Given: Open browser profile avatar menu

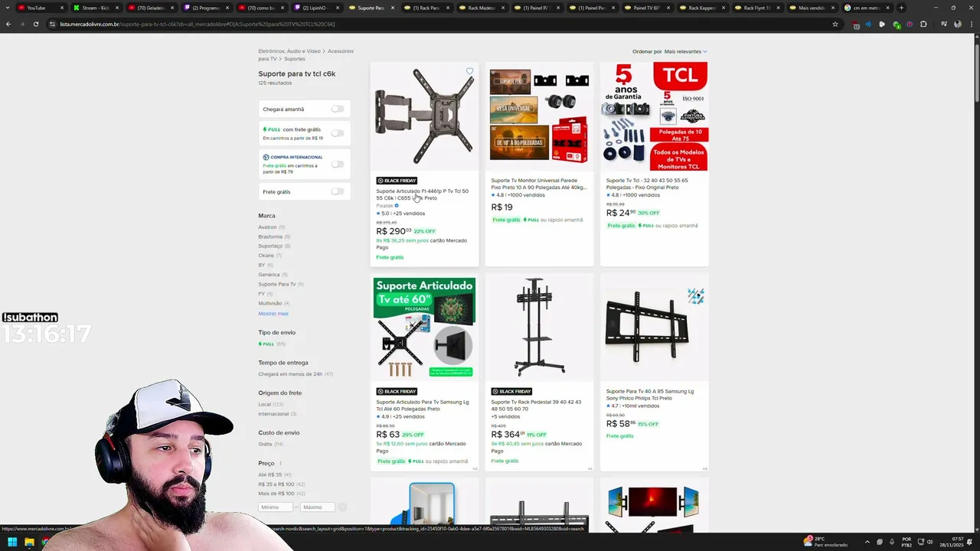Looking at the screenshot, I should pyautogui.click(x=958, y=24).
